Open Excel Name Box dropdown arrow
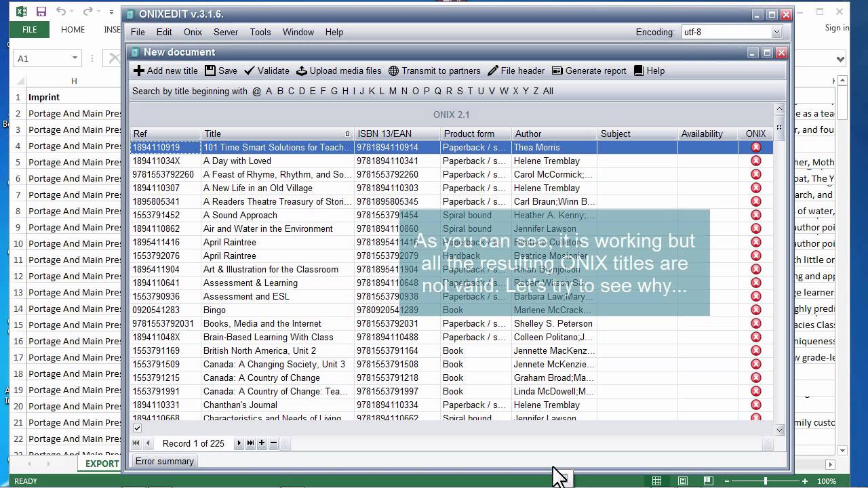Screen dimensions: 868x488 [x=75, y=58]
